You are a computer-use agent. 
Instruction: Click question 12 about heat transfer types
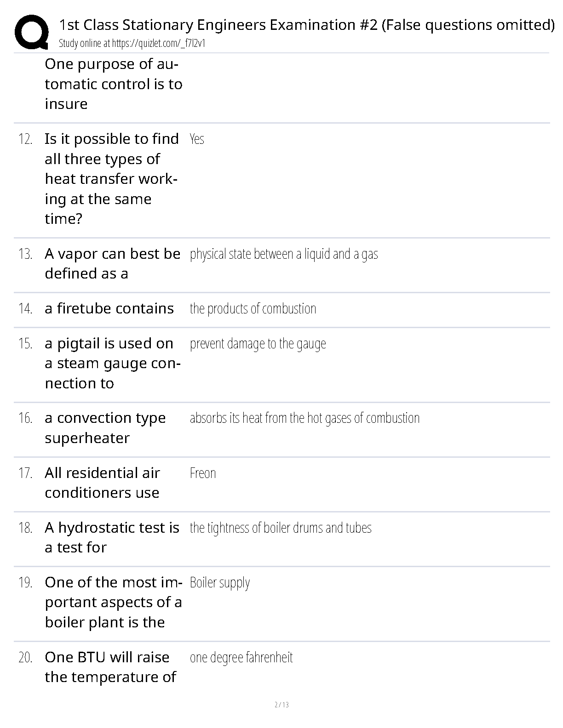(x=112, y=179)
